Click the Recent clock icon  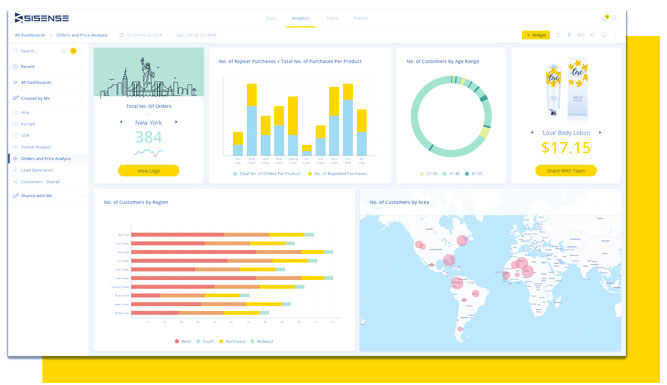(15, 66)
